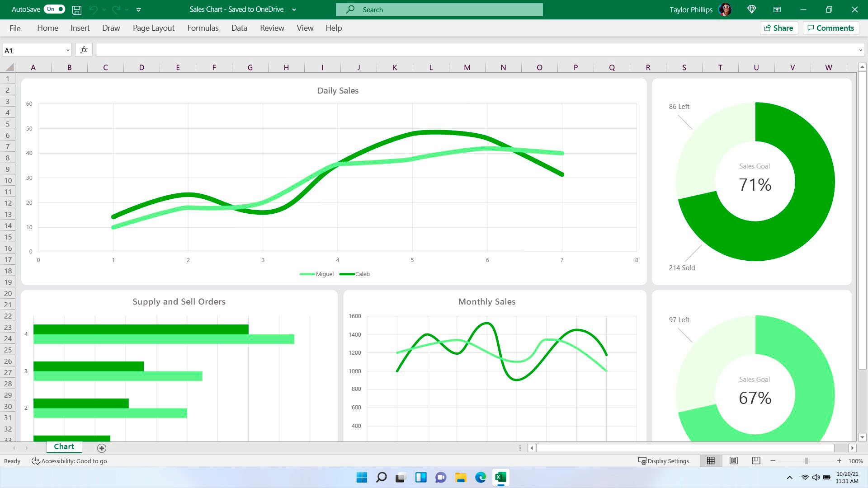The width and height of the screenshot is (868, 488).
Task: Select the Page Layout view icon
Action: point(734,460)
